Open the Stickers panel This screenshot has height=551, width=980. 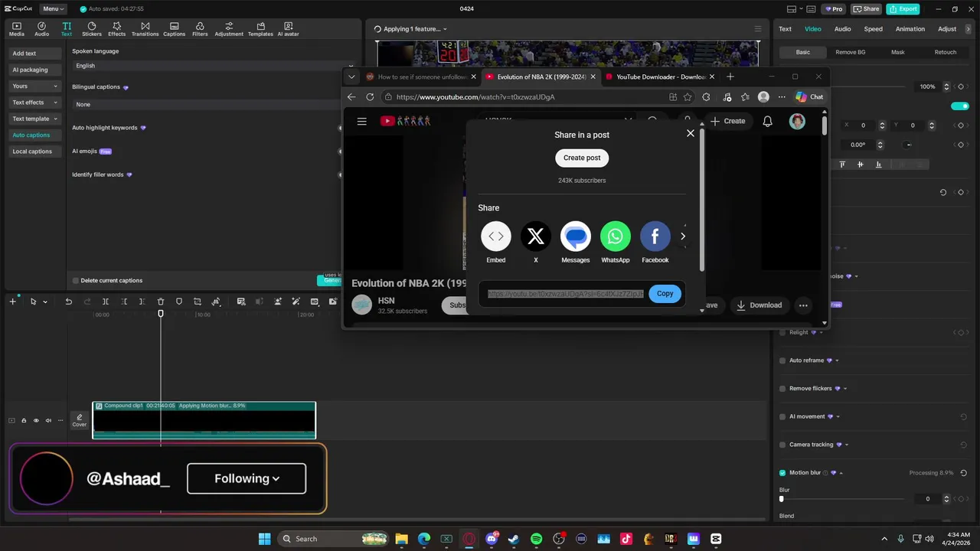tap(92, 29)
